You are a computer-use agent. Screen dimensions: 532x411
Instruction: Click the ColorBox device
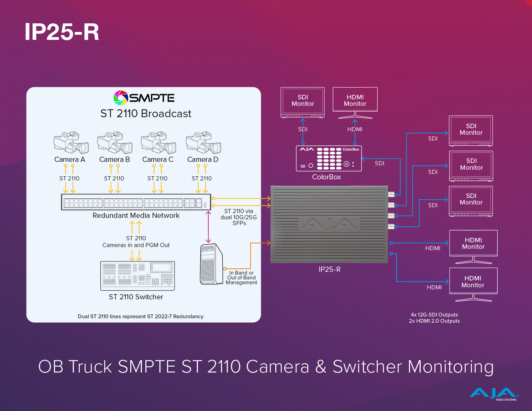329,158
